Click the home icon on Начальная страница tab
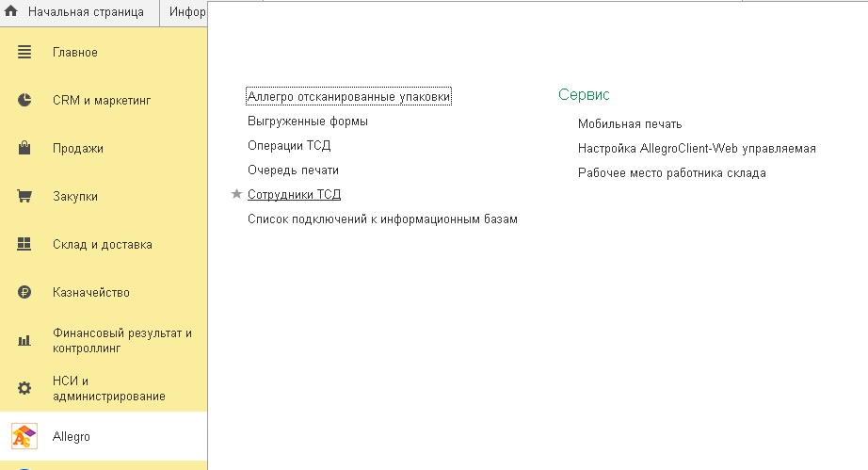 point(10,11)
